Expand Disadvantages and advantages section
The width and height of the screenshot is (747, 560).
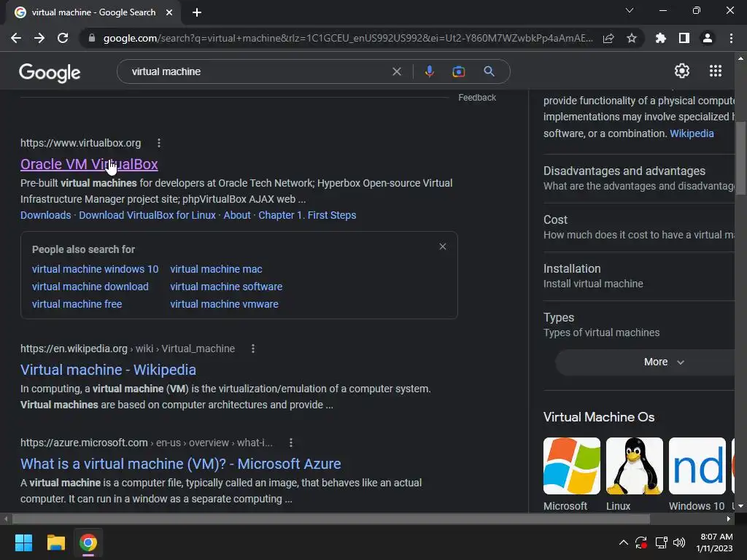639,178
